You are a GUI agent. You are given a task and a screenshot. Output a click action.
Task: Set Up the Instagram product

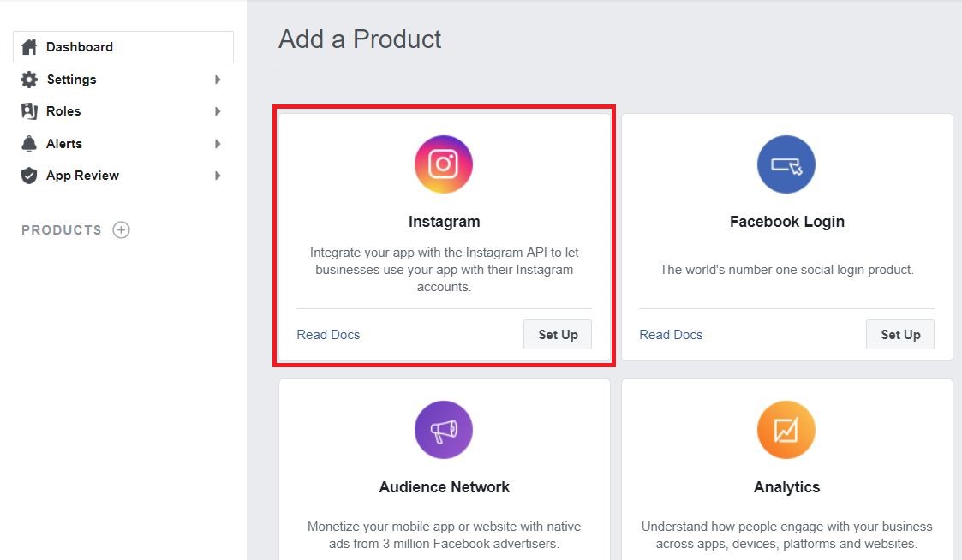click(557, 334)
